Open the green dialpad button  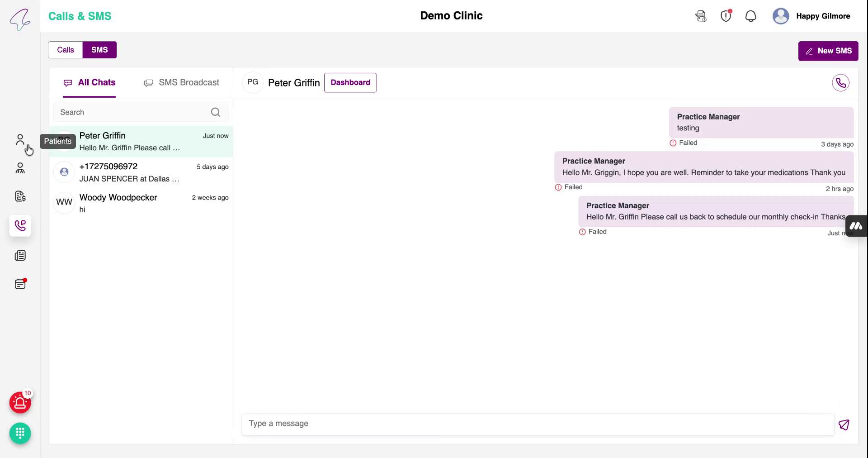[20, 433]
